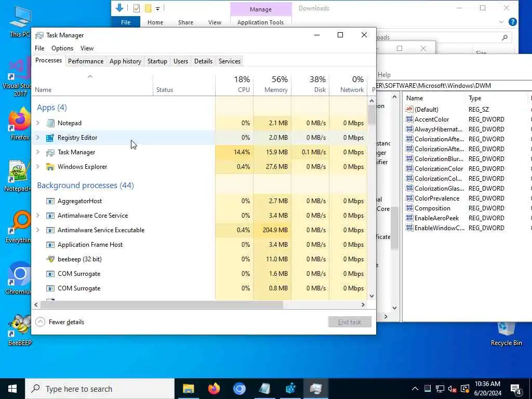Expand the File Explorer ribbon chevron

coord(501,22)
